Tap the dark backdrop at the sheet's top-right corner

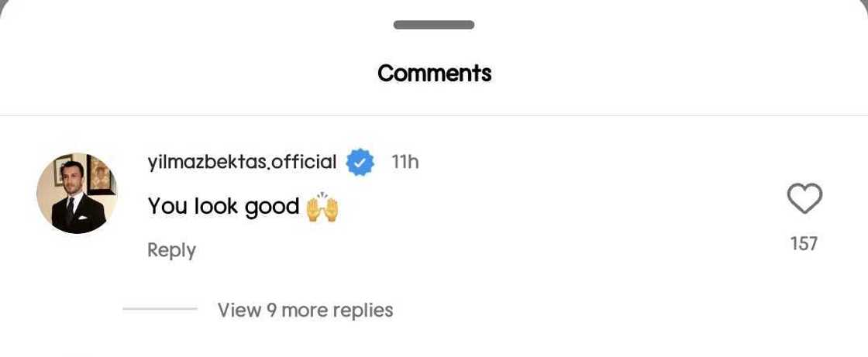point(865,2)
